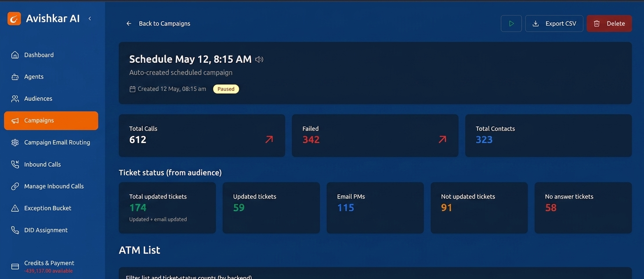Click the speaker icon beside campaign title

[x=259, y=59]
